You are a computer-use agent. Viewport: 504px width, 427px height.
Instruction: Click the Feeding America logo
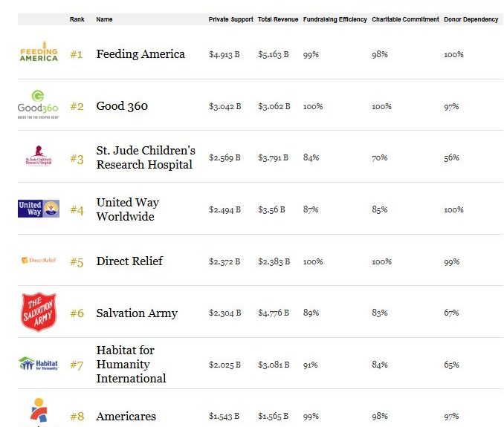coord(39,51)
